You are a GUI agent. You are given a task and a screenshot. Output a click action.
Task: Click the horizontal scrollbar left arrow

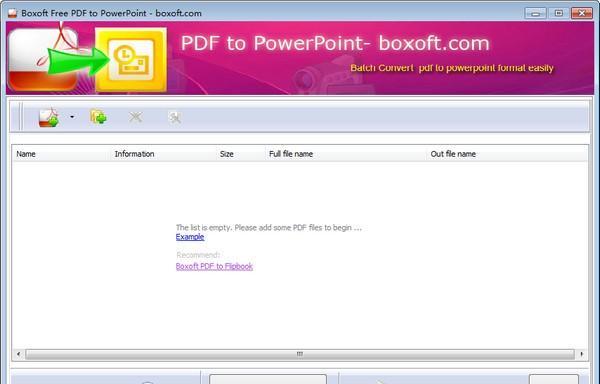18,354
